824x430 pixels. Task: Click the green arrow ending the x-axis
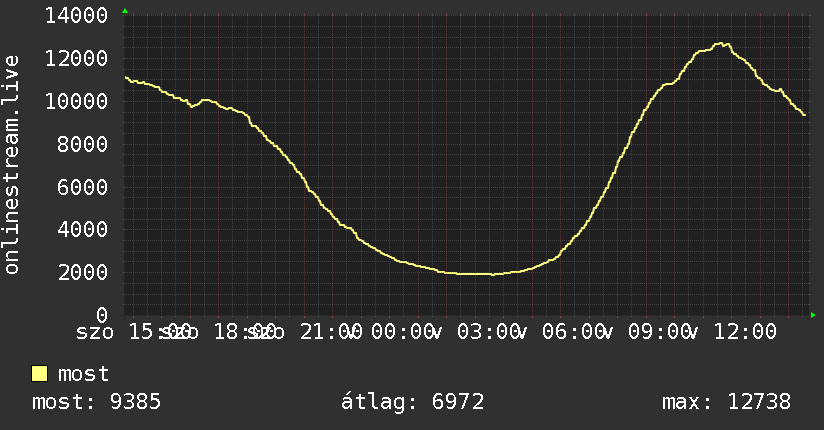coord(813,315)
